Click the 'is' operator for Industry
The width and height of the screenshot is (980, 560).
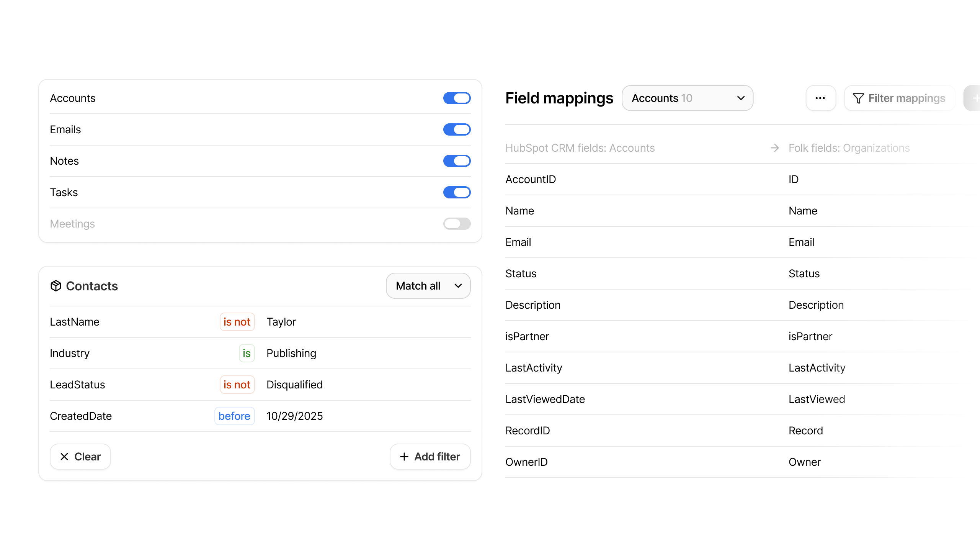click(247, 354)
